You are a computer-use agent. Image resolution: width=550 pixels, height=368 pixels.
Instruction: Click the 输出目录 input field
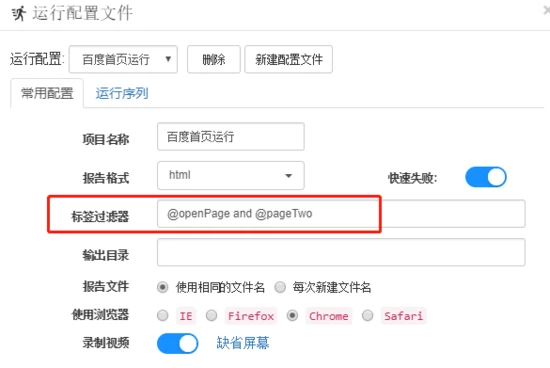(x=341, y=252)
